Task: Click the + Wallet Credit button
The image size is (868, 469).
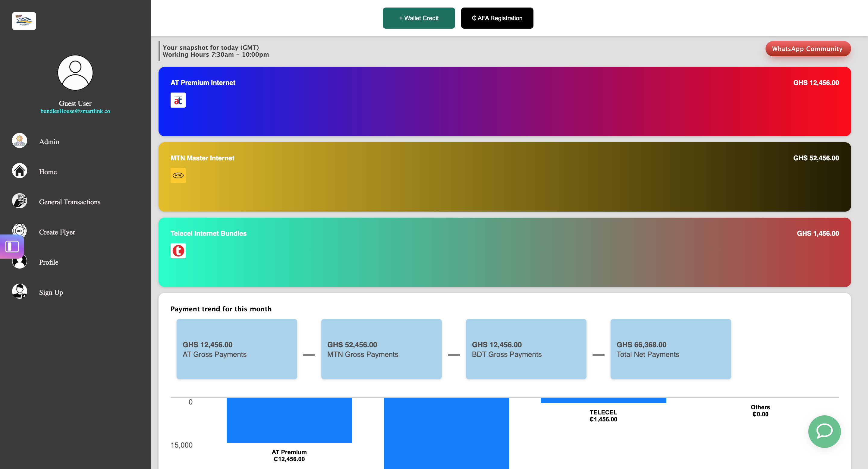Action: [419, 18]
